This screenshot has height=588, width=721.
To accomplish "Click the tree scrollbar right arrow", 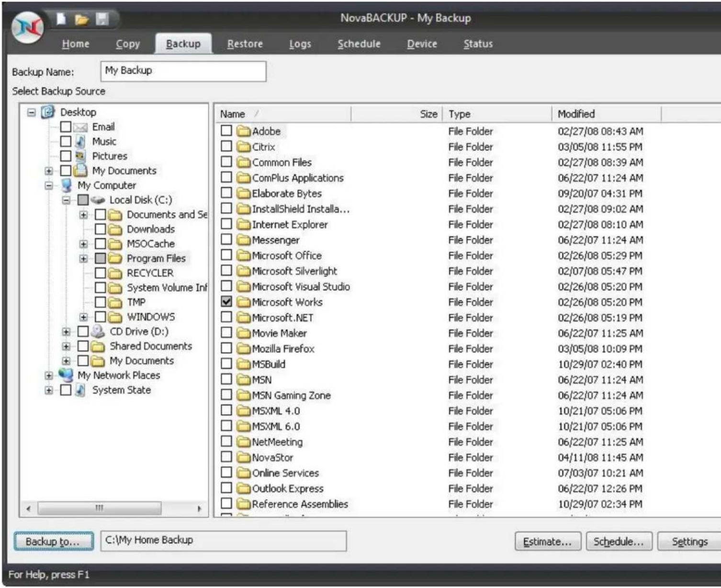I will coord(199,509).
